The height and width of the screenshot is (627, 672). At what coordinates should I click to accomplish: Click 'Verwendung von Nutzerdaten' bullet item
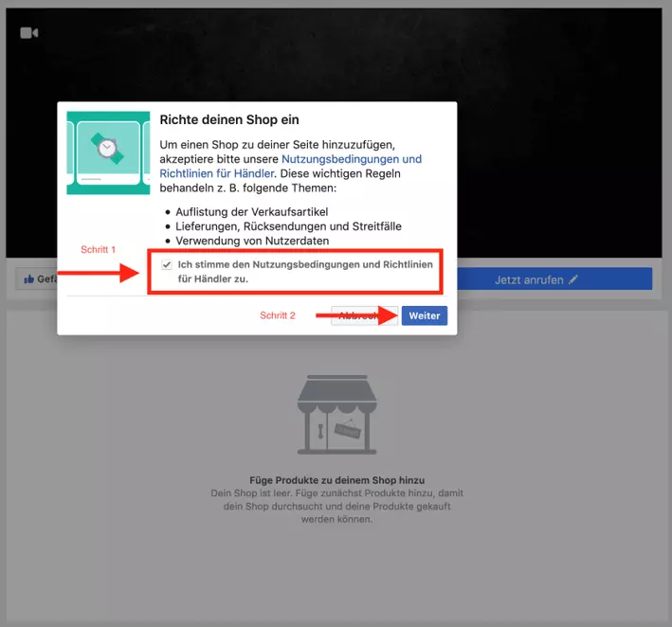(x=252, y=241)
